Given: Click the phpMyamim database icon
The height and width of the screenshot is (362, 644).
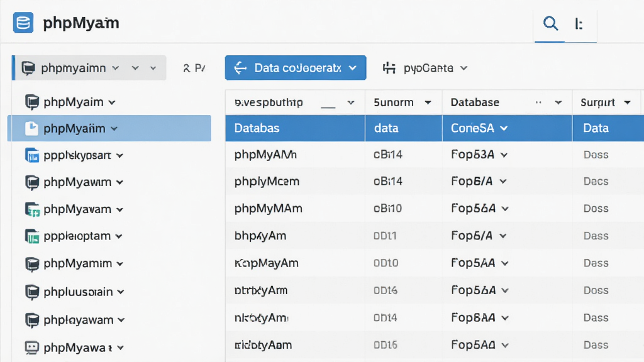Looking at the screenshot, I should click(32, 264).
